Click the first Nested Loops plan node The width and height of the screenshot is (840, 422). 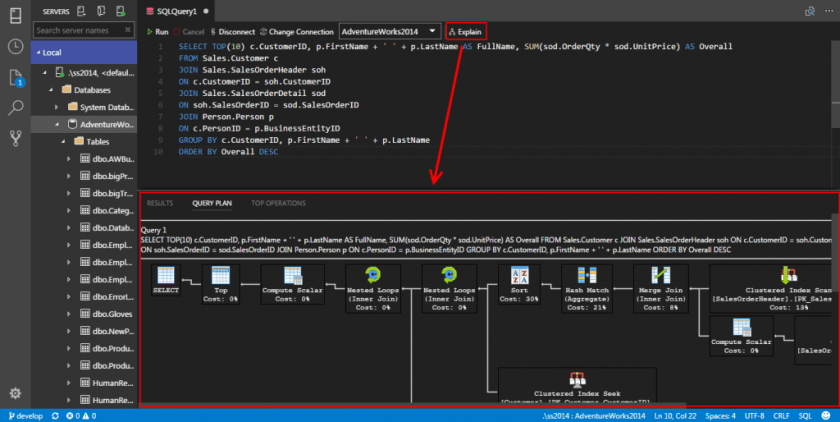click(x=373, y=289)
